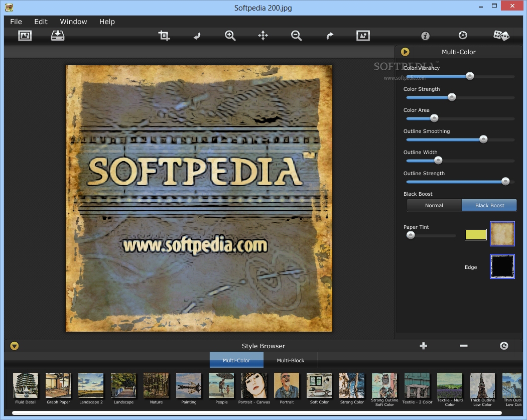Click the redo arrow icon
Image resolution: width=527 pixels, height=420 pixels.
coord(330,36)
